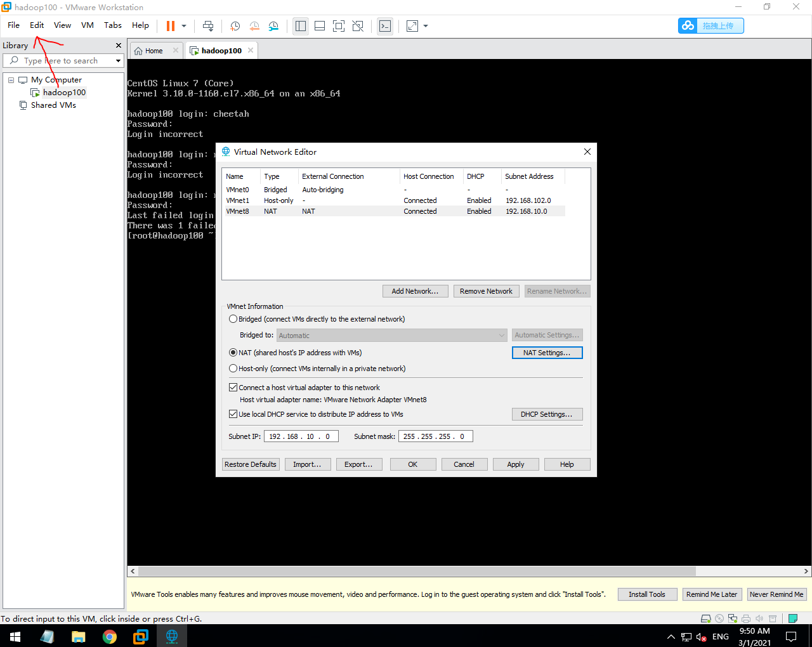The height and width of the screenshot is (647, 812).
Task: Take a snapshot of this virtual machine
Action: tap(235, 26)
